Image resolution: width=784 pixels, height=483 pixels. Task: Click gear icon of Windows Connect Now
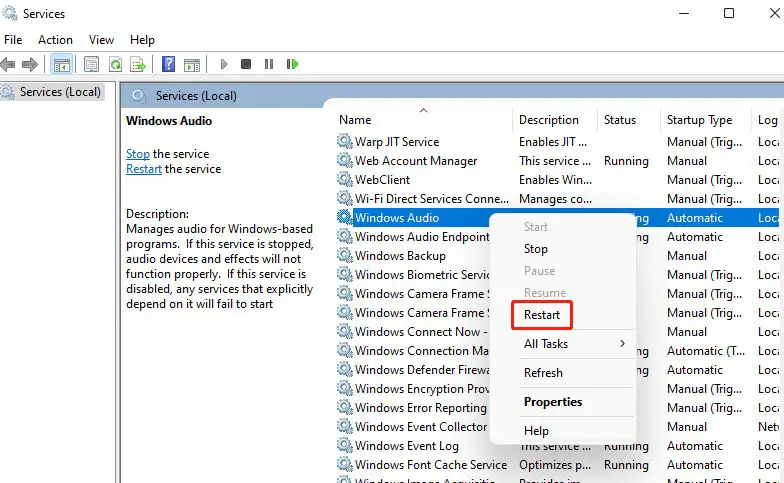tap(344, 332)
